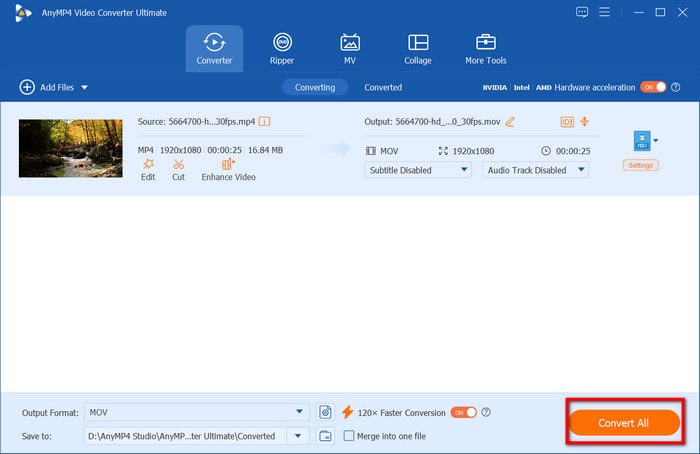Screen dimensions: 700x454
Task: Rename output file with pencil icon
Action: pos(510,122)
